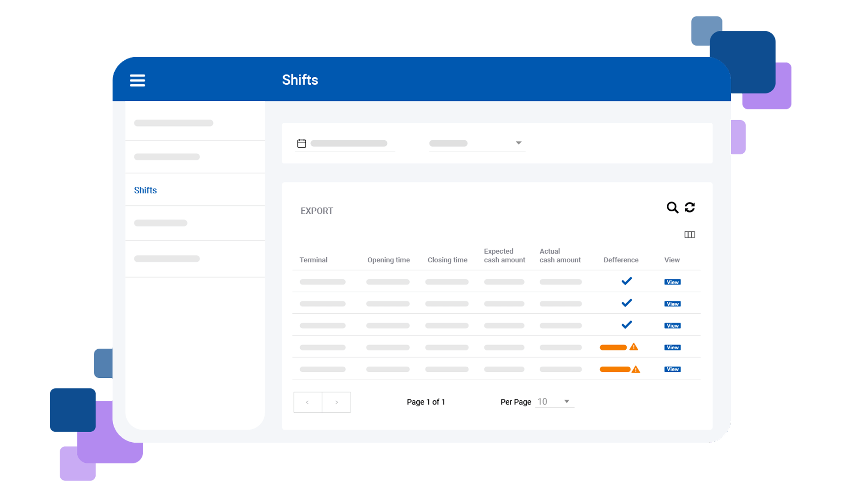The width and height of the screenshot is (868, 497).
Task: Click the orange difference bar in fifth row
Action: point(615,370)
